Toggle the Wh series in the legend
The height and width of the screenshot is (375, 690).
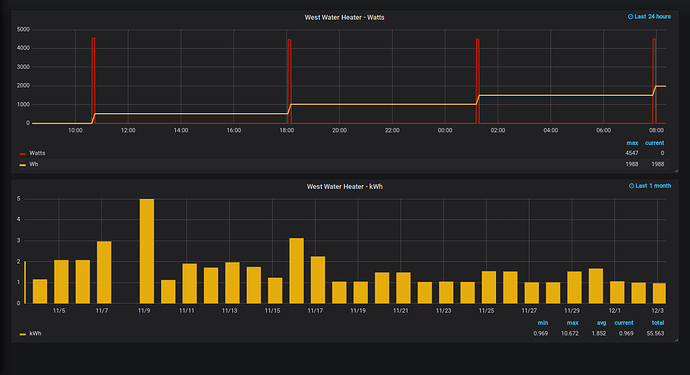(33, 164)
